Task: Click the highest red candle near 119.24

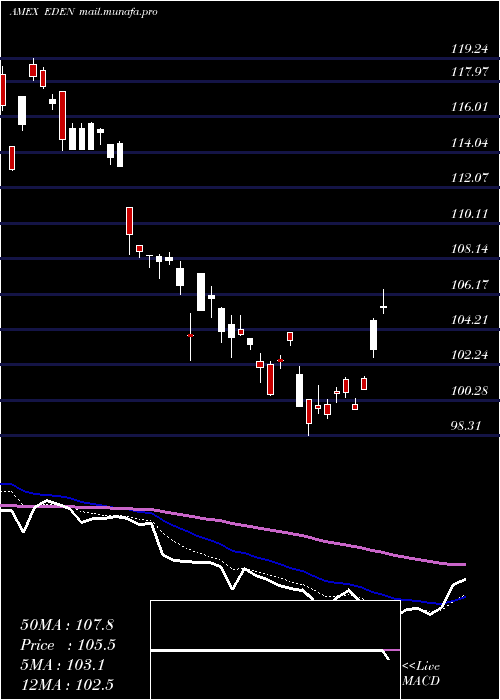Action: click(33, 70)
